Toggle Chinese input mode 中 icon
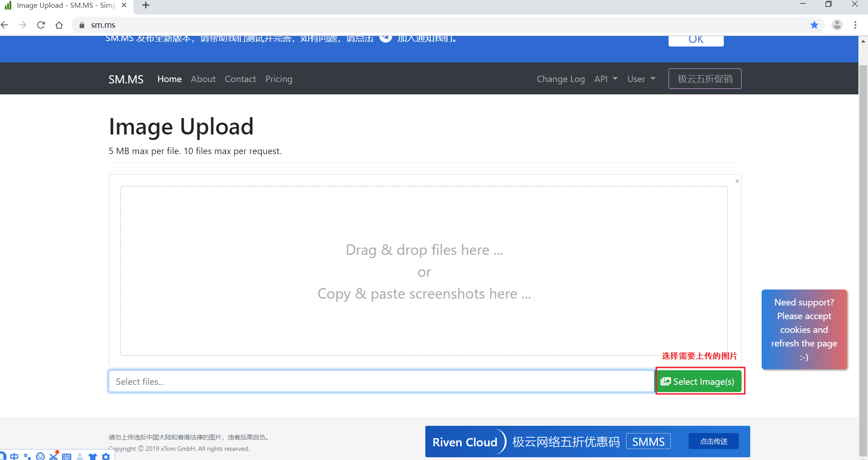 pos(14,456)
